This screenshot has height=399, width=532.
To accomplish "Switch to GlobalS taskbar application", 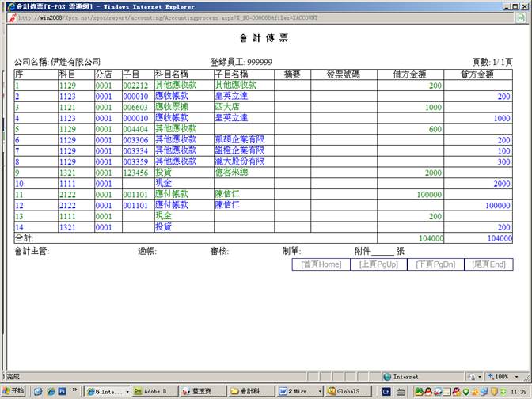I will [348, 391].
